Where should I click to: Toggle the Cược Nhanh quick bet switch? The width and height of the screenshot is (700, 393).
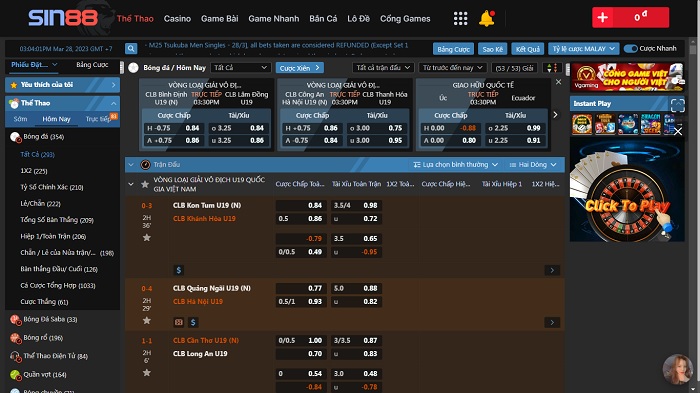(x=630, y=48)
